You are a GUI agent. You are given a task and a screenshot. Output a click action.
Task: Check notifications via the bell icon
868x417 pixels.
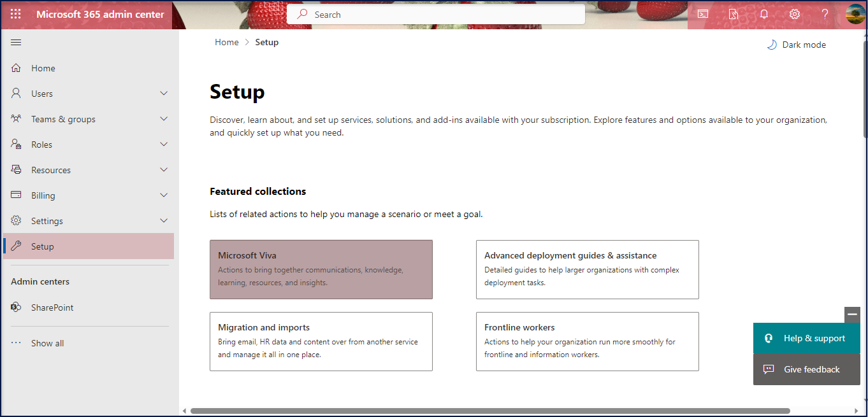tap(763, 13)
